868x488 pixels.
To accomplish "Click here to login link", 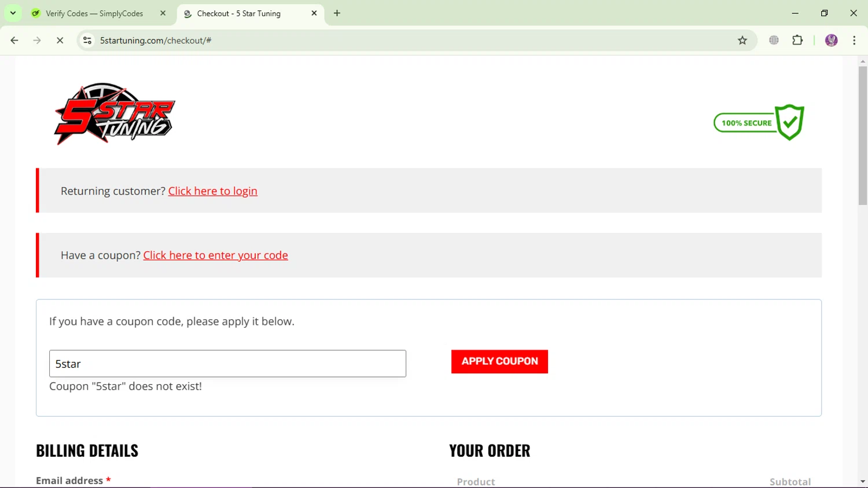I will click(213, 191).
